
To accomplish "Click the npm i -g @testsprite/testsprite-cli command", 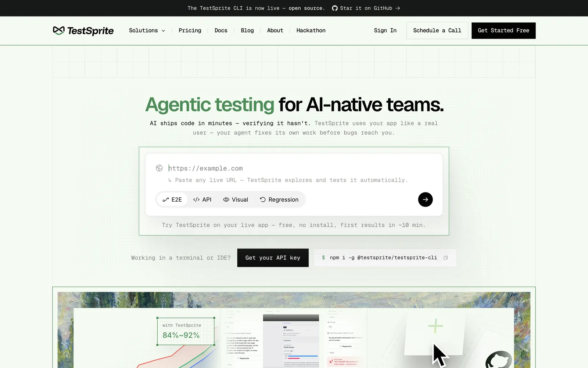I will [383, 258].
